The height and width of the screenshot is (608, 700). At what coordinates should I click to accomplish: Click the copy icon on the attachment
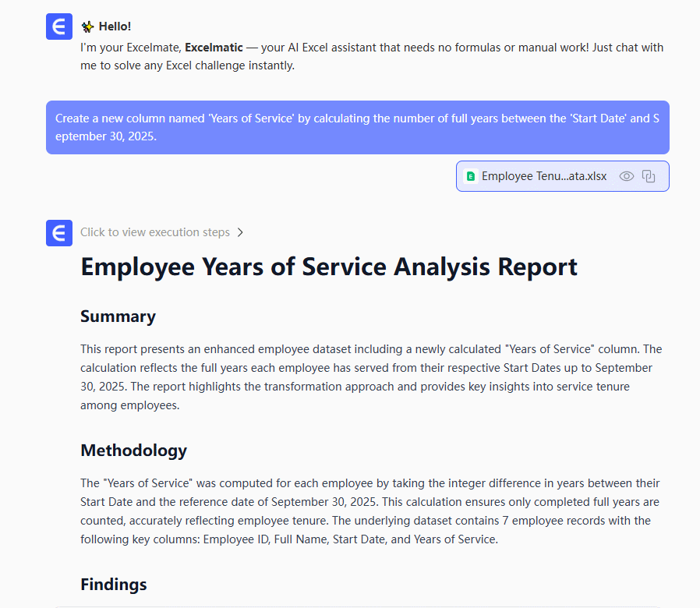(x=649, y=176)
